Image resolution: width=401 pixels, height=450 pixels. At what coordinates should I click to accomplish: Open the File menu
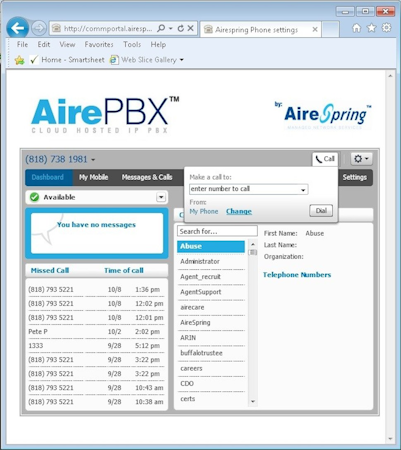click(22, 44)
